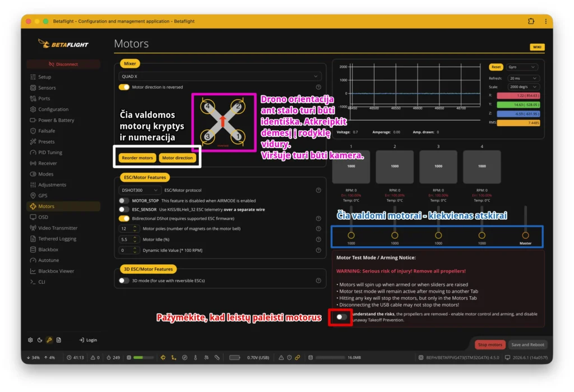Click the help icon beside Motor direction reversed
This screenshot has height=392, width=574.
point(318,87)
